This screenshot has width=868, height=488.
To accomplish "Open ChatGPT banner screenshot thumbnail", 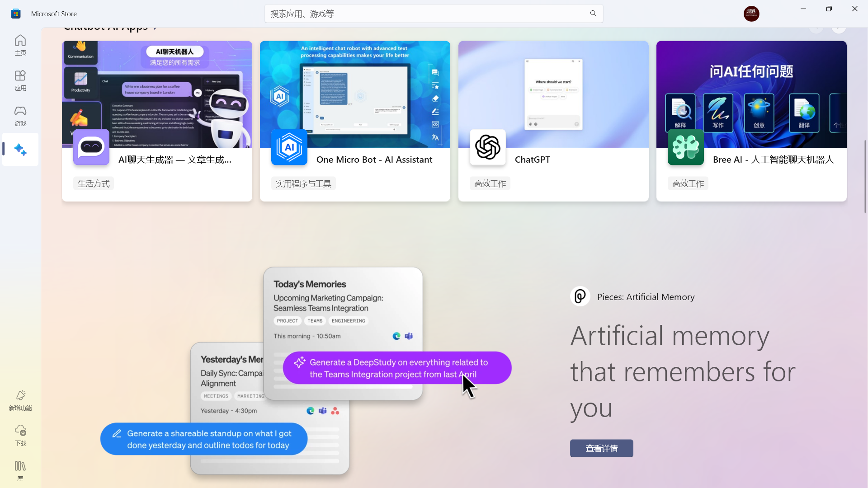I will 553,94.
